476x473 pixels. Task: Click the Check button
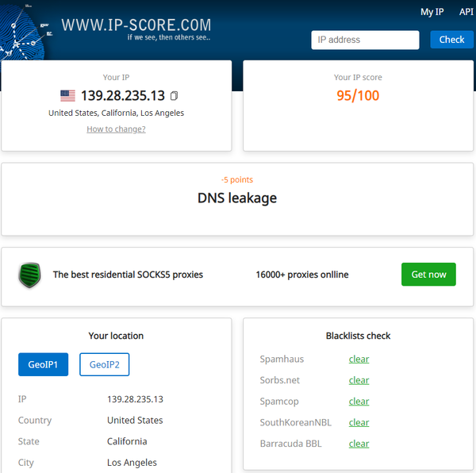click(451, 40)
